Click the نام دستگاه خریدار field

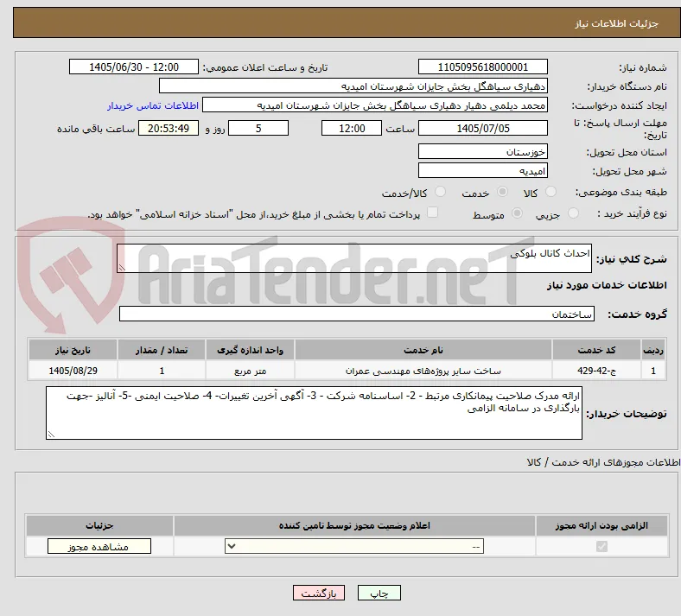[353, 86]
